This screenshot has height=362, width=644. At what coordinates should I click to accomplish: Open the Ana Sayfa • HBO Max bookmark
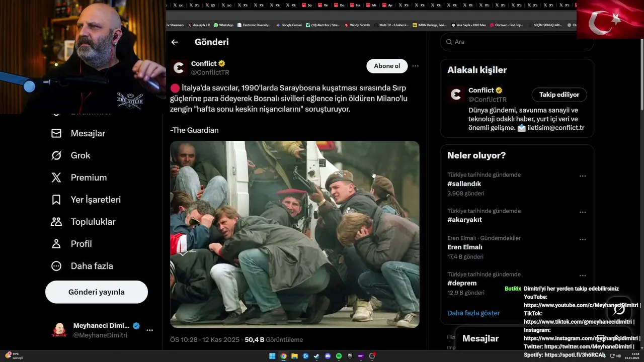point(468,25)
